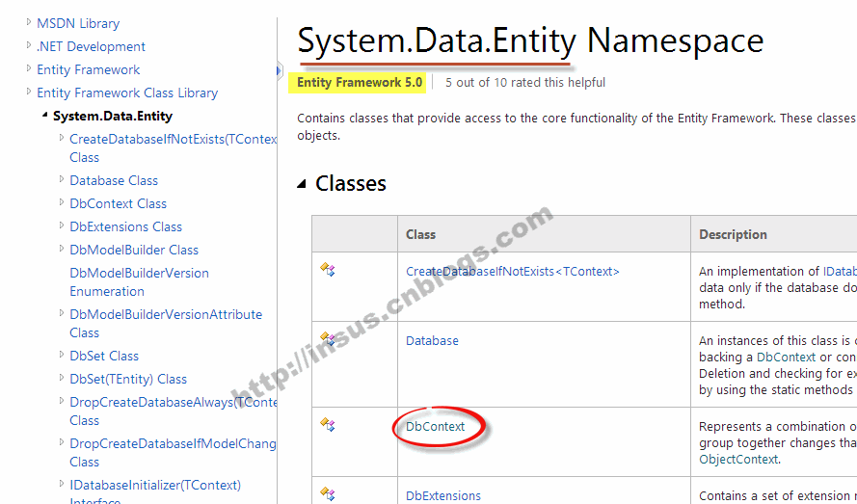
Task: Open DropCreateDatabaseIfModelChanges Class sidebar link
Action: [173, 453]
